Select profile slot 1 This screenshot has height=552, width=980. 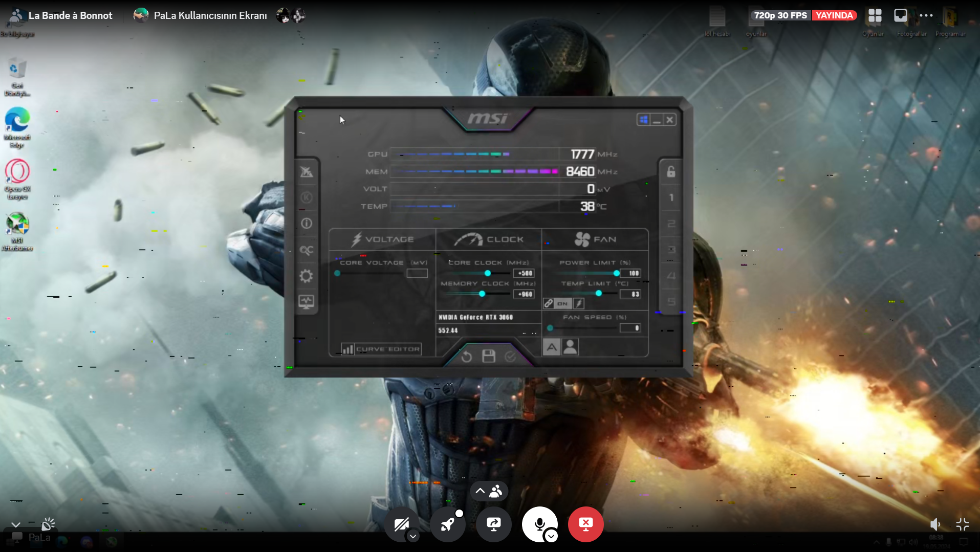coord(671,197)
